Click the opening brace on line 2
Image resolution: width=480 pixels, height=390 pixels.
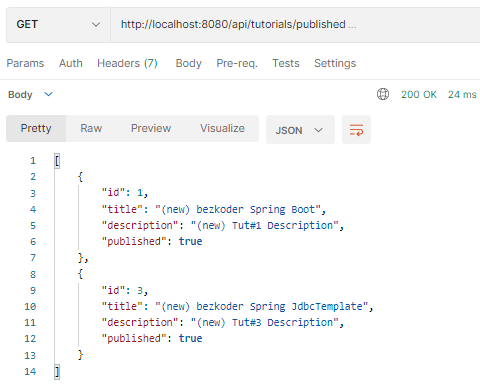(x=80, y=177)
